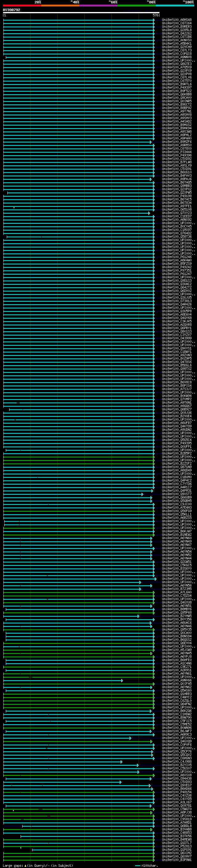The height and width of the screenshot is (868, 197).
Task: Click hit label UniRef100_B4FAV3
Action: point(177,176)
